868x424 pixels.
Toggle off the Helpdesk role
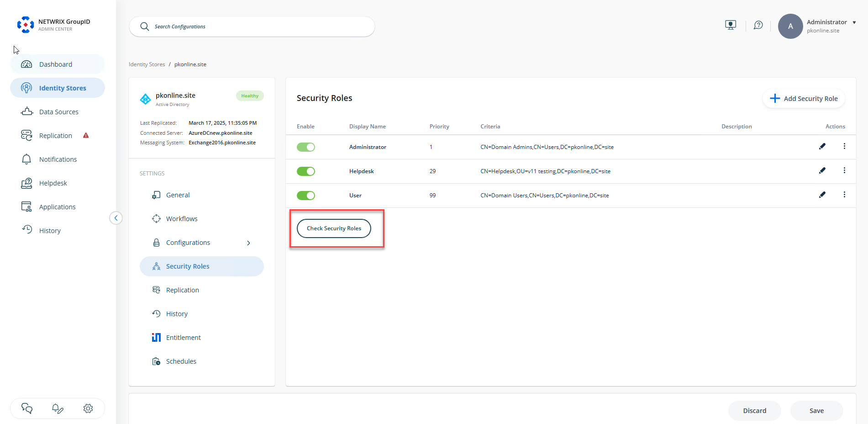coord(305,171)
